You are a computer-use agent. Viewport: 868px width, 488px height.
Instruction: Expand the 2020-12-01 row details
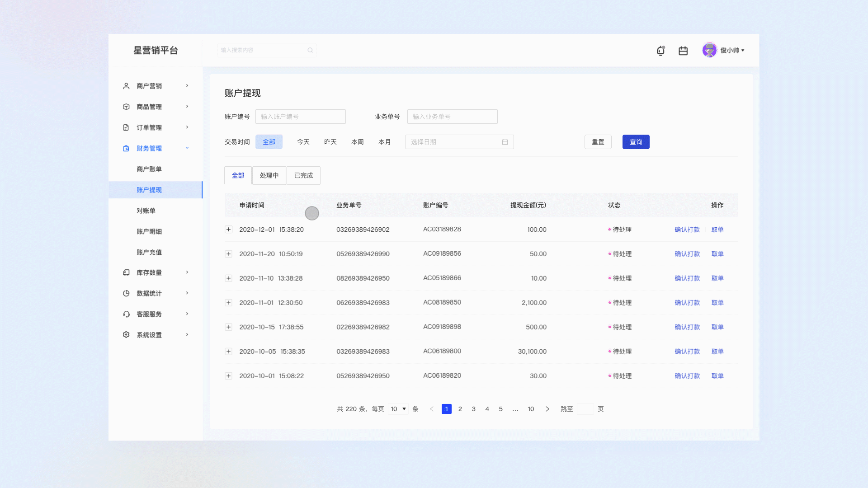[x=229, y=230]
